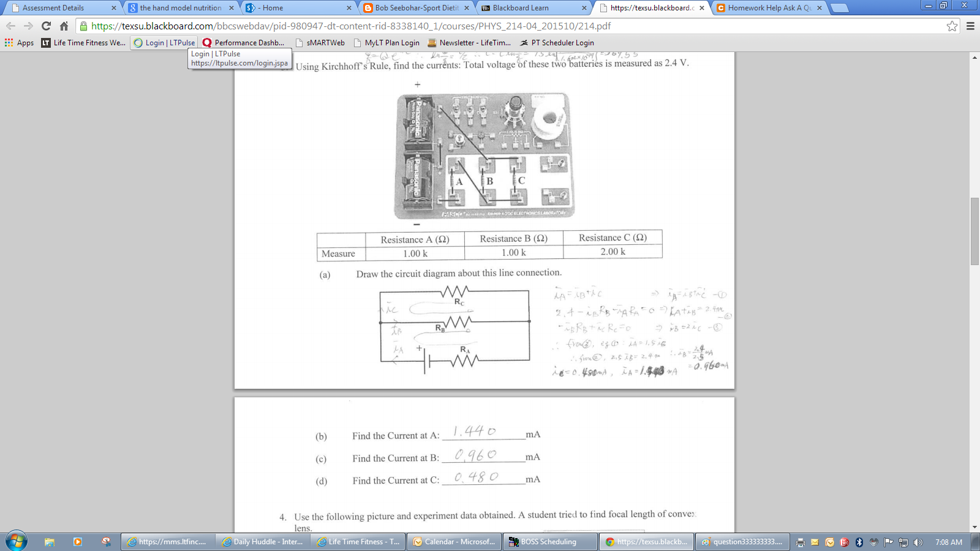
Task: Open the Windows Start menu
Action: click(17, 542)
